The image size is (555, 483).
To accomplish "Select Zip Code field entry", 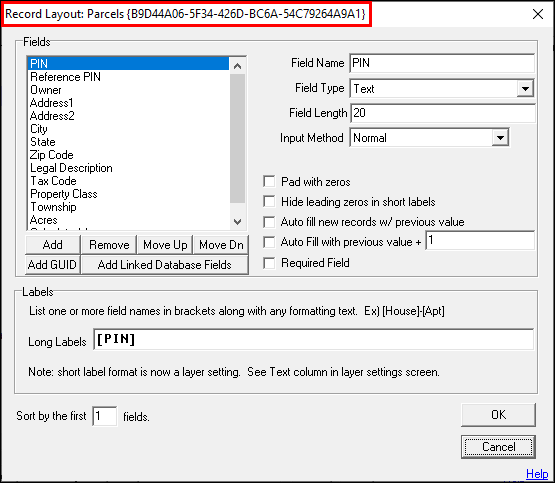I will pyautogui.click(x=128, y=155).
